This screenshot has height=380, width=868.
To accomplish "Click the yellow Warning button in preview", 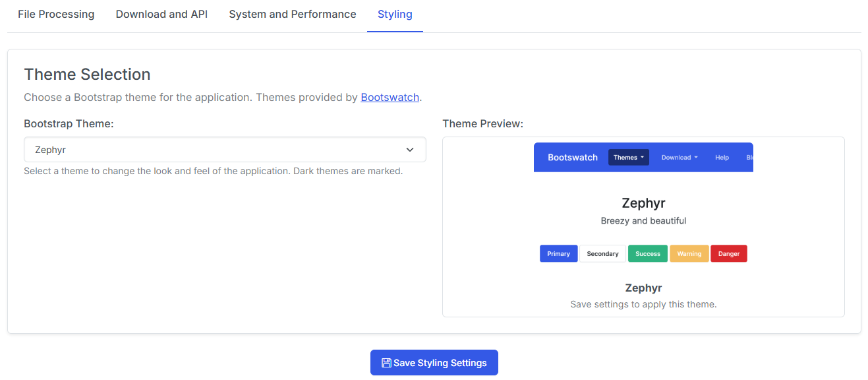I will pos(689,254).
